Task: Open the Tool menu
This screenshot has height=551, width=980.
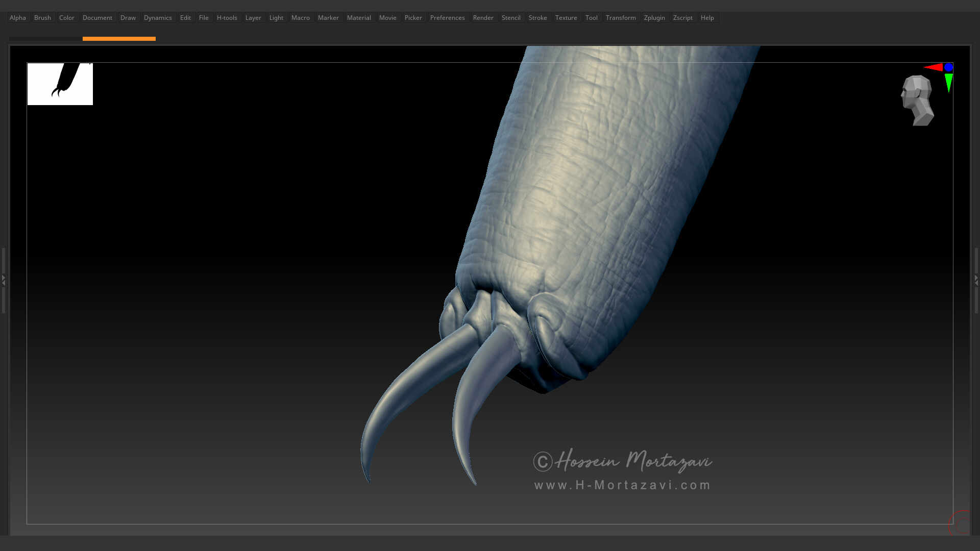Action: pos(592,17)
